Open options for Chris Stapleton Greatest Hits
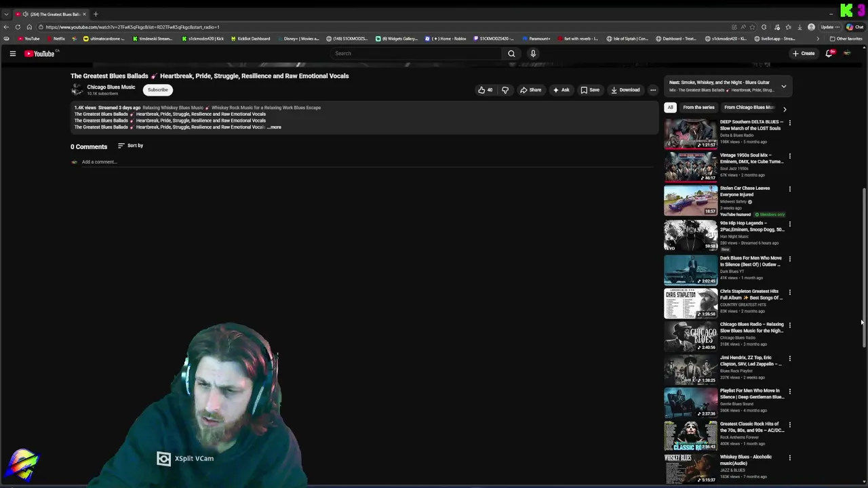This screenshot has height=488, width=868. click(x=790, y=292)
